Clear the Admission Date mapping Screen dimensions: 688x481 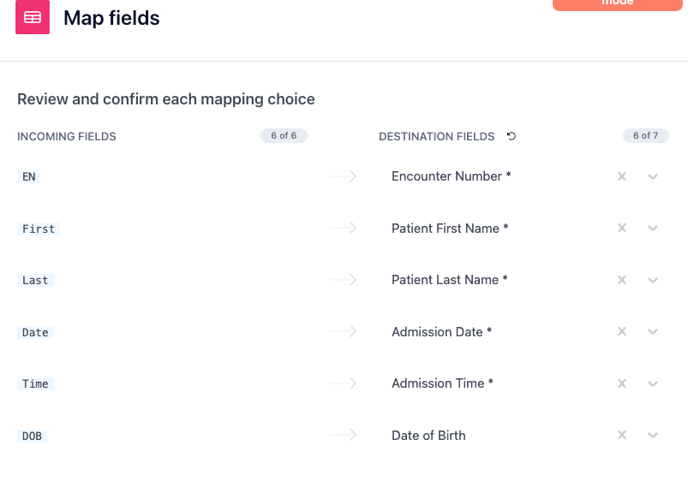click(x=622, y=331)
